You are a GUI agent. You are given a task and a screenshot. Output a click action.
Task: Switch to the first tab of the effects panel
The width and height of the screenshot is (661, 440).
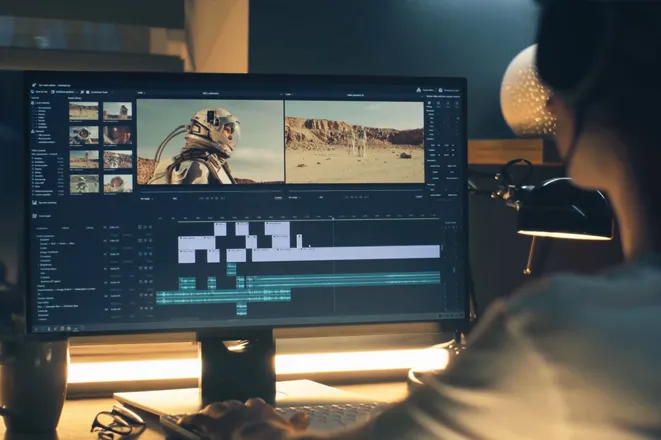coord(42,228)
